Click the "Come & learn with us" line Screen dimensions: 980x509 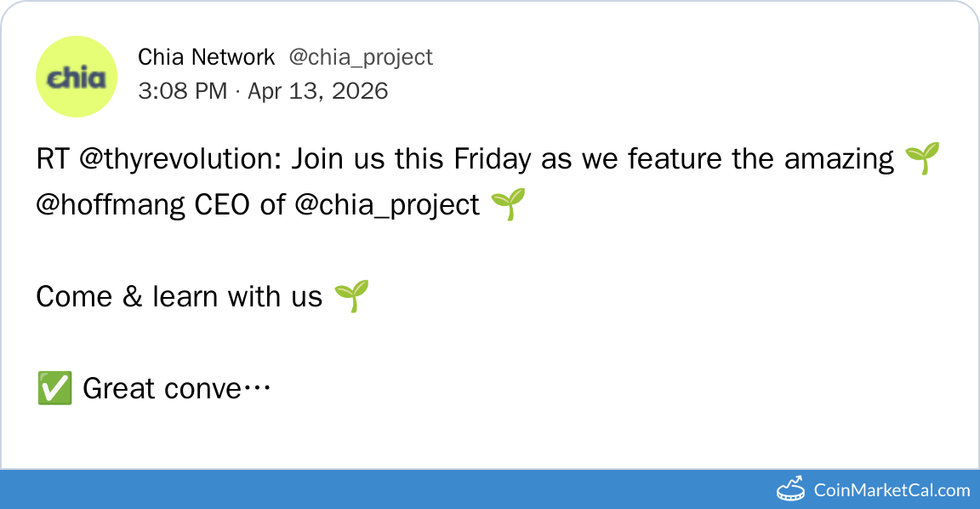[179, 296]
